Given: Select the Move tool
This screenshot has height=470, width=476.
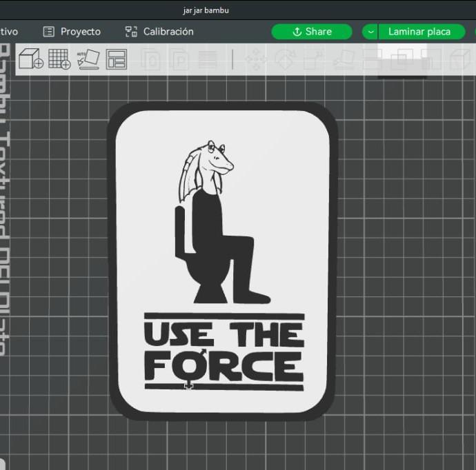Looking at the screenshot, I should 257,60.
